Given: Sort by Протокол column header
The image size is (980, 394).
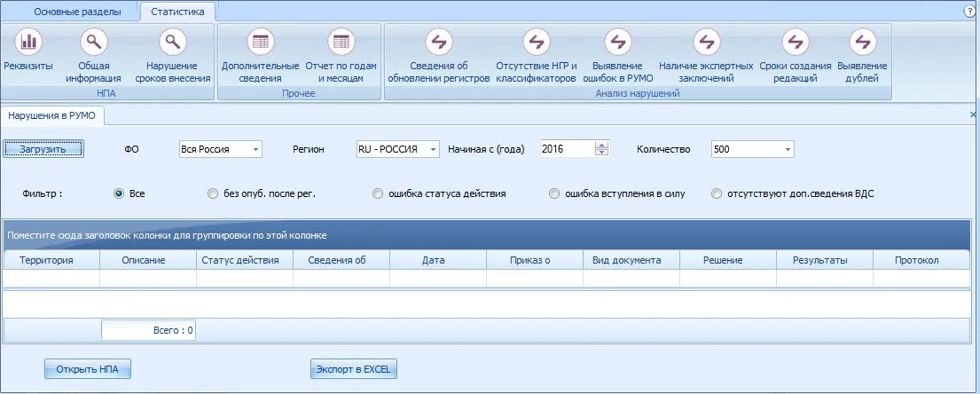Looking at the screenshot, I should 922,260.
